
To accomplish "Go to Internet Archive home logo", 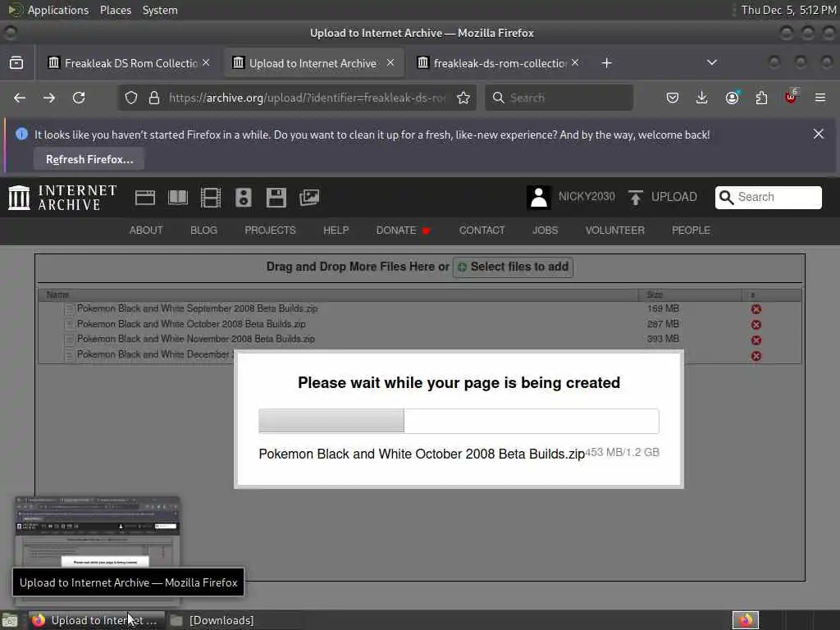I will (x=62, y=197).
